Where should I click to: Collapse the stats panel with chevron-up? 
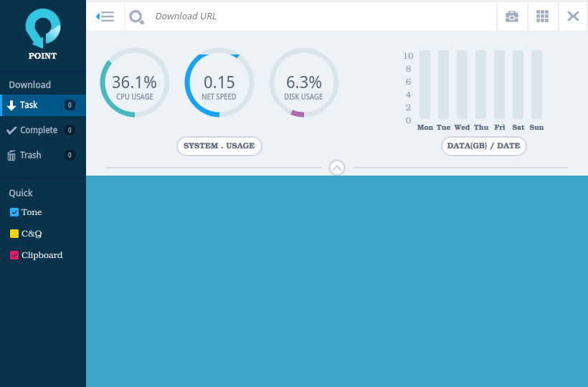(337, 168)
